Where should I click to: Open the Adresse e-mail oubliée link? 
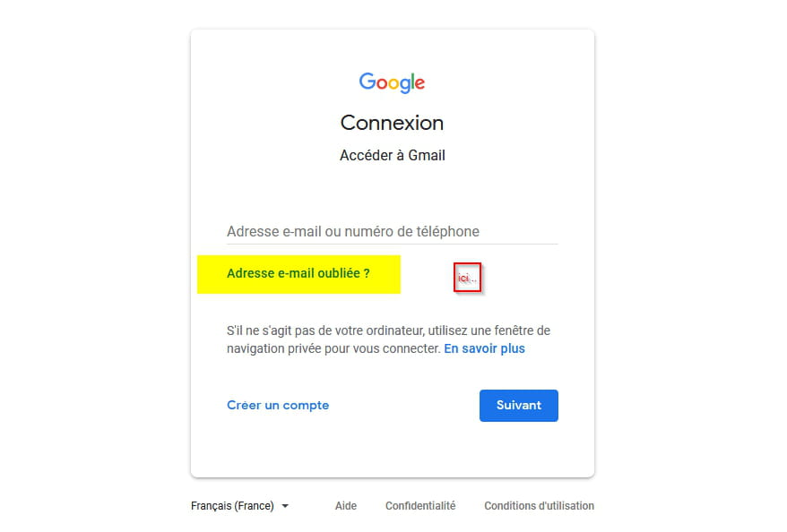(x=298, y=273)
